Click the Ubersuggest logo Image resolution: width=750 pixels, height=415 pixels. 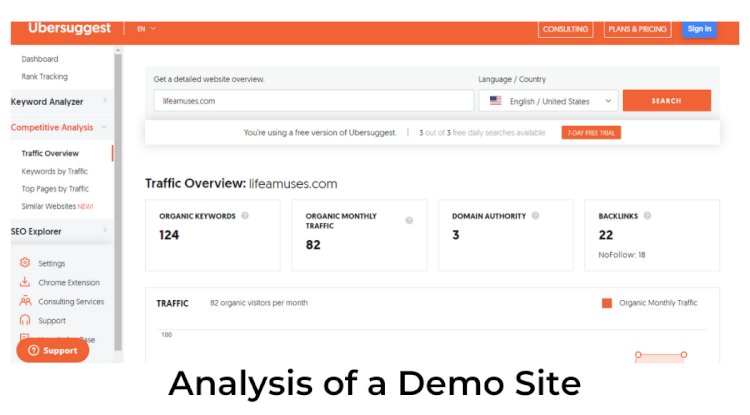tap(69, 28)
